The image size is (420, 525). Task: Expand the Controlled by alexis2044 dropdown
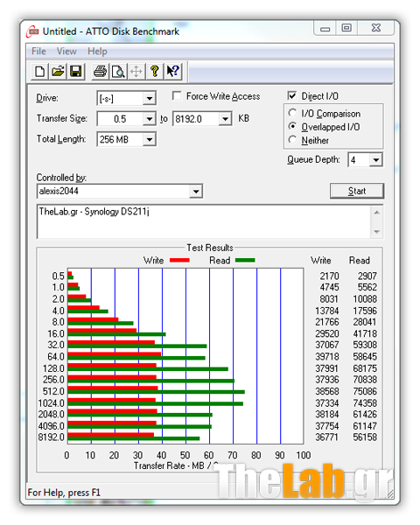(x=196, y=191)
